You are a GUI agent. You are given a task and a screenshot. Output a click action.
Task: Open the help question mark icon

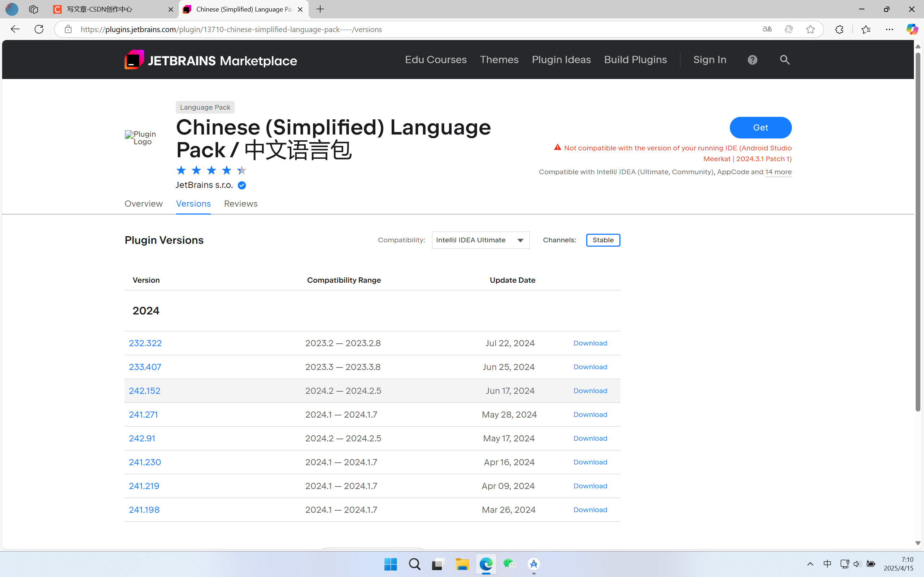[752, 60]
